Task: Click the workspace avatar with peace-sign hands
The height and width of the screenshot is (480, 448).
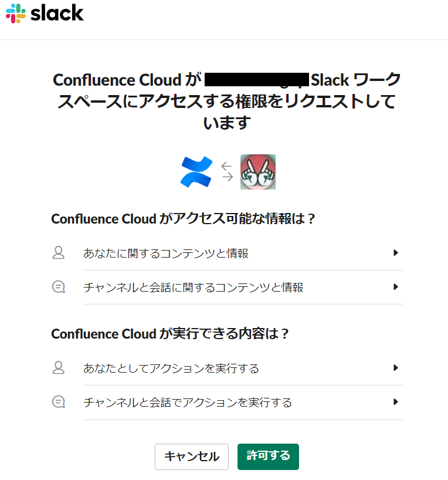Action: coord(258,172)
